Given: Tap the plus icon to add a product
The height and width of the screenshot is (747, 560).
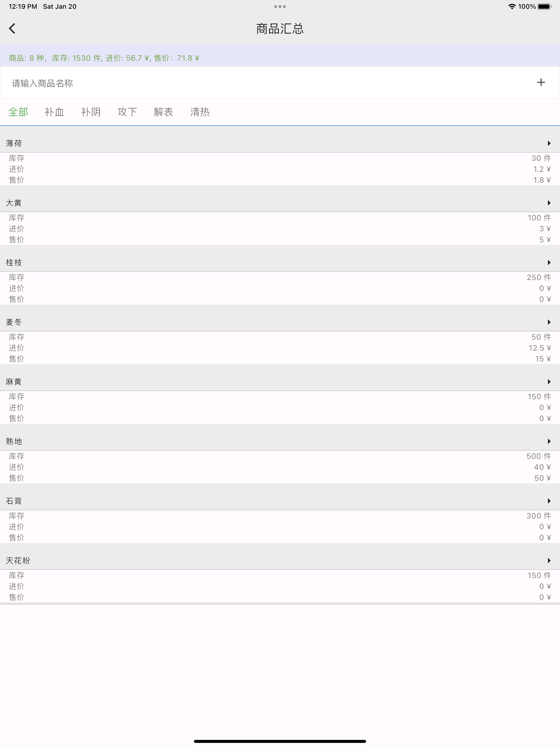Looking at the screenshot, I should click(x=541, y=82).
